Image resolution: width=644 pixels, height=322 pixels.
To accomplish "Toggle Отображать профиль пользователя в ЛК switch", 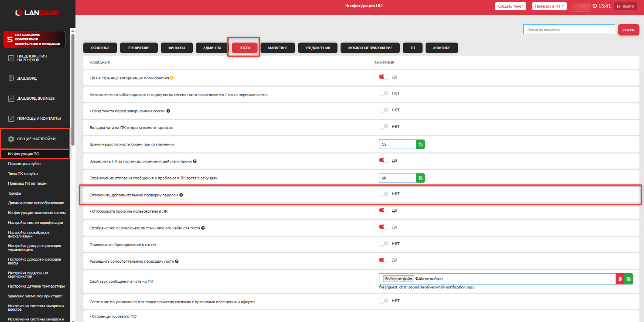I will [x=384, y=210].
